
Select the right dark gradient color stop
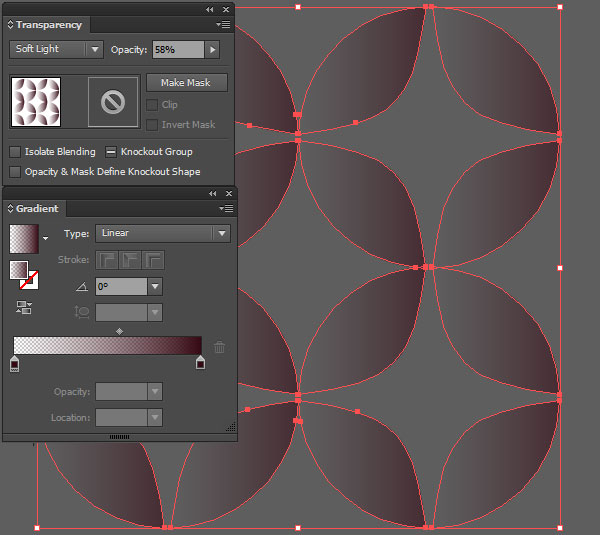(200, 363)
